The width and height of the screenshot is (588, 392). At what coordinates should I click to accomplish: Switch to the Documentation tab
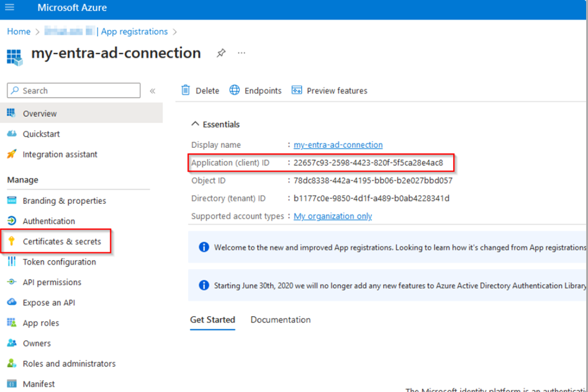(281, 319)
